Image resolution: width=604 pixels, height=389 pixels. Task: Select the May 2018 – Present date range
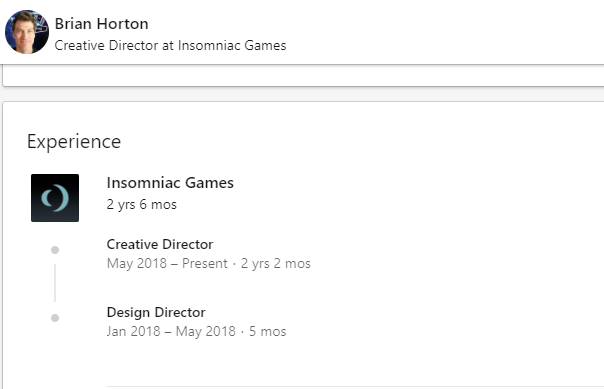(167, 263)
